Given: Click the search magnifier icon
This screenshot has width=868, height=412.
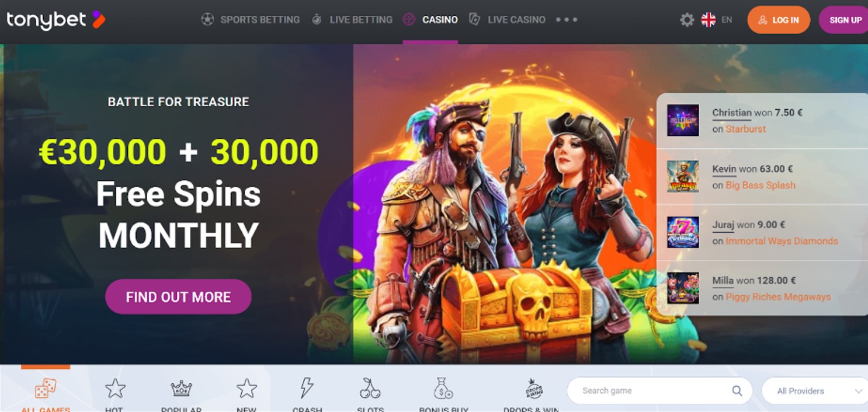Looking at the screenshot, I should pos(737,391).
